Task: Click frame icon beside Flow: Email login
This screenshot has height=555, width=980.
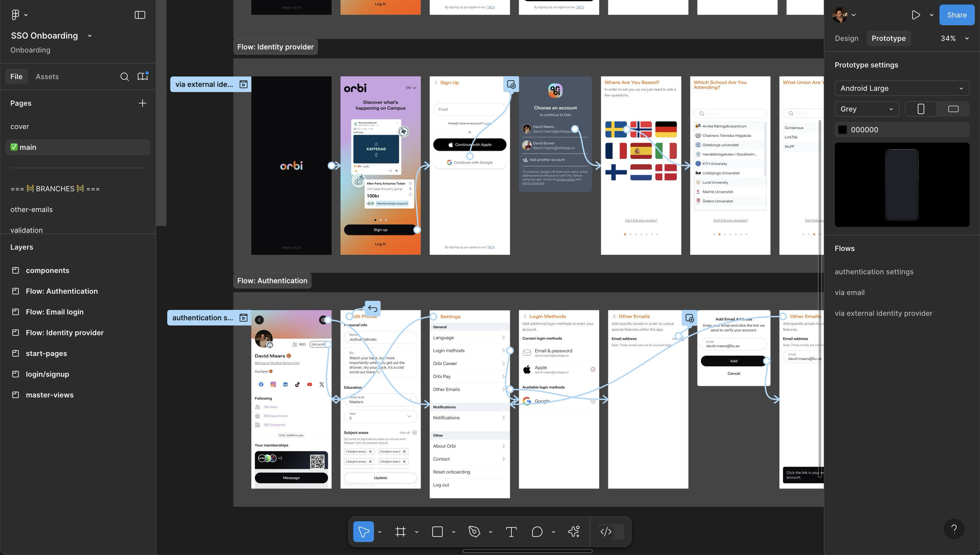Action: click(x=16, y=312)
